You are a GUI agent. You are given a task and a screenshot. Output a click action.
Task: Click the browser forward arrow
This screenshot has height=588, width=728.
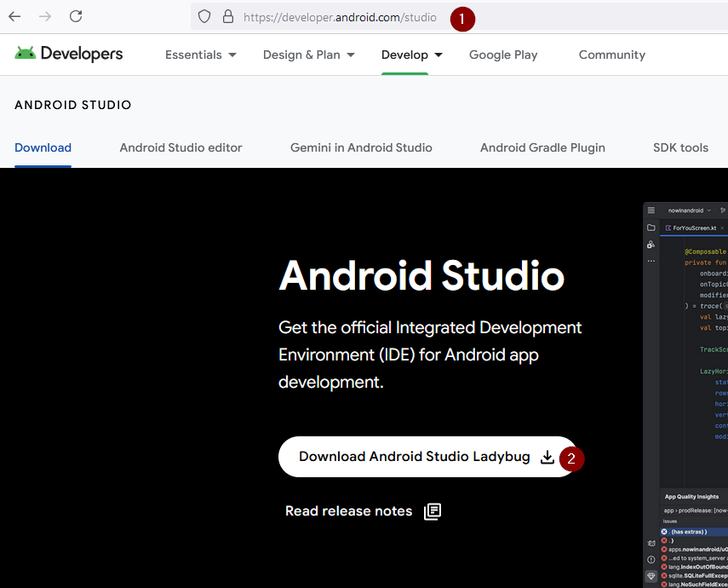(45, 17)
